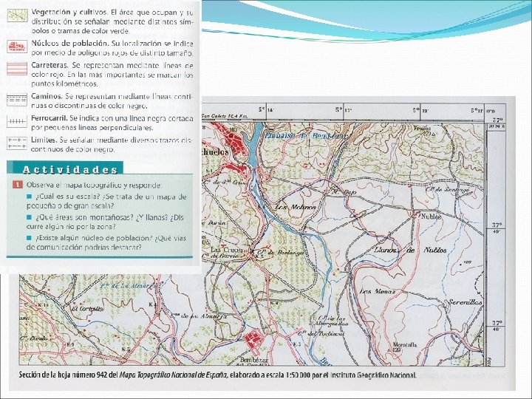532x399 pixels.
Task: Click 'Observa el mapa topográfico y responde' text
Action: click(x=94, y=185)
